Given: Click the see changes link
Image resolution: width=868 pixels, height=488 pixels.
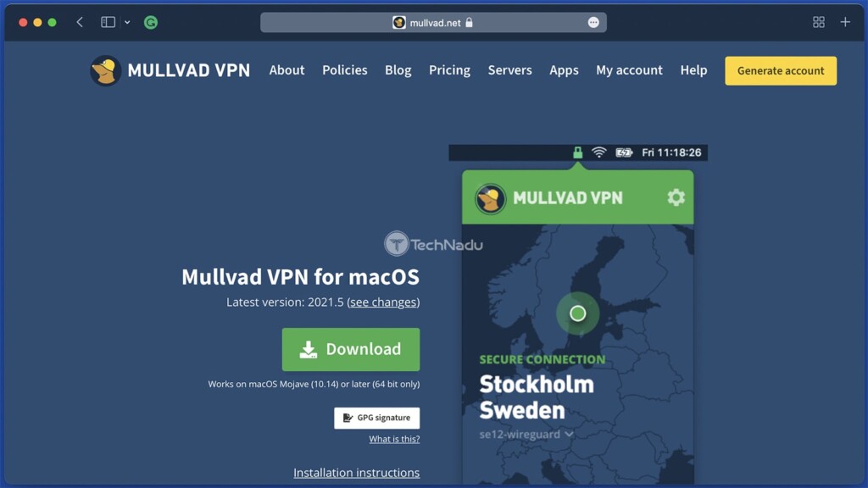Looking at the screenshot, I should 384,302.
